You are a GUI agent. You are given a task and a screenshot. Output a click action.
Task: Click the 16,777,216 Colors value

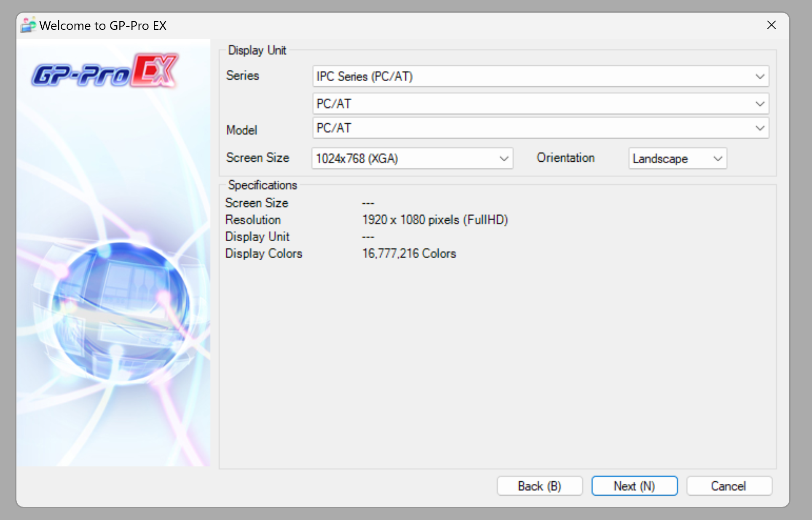409,253
